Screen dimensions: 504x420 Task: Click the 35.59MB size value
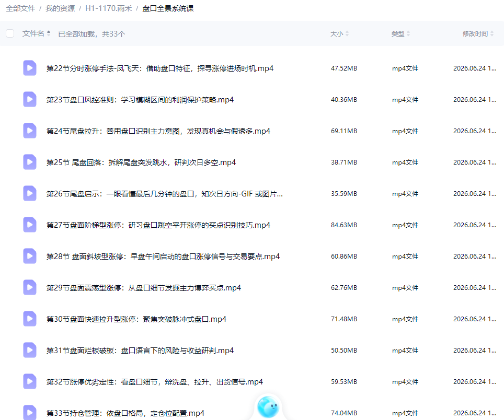pos(344,194)
